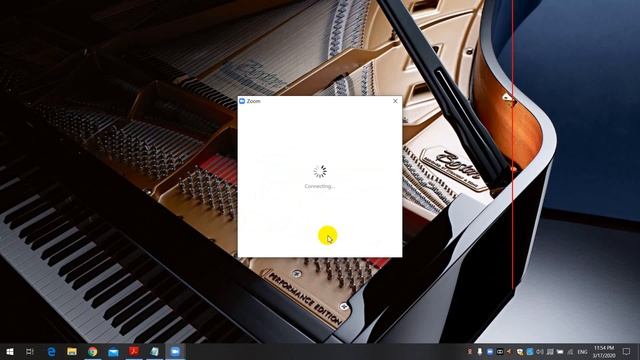Select the Zoom app on the taskbar

click(175, 351)
